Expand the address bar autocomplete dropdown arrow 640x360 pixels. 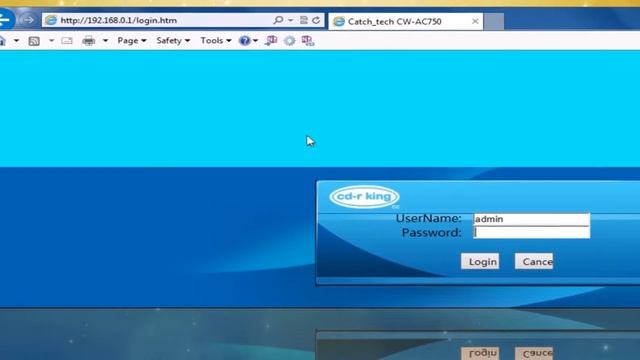[x=291, y=20]
